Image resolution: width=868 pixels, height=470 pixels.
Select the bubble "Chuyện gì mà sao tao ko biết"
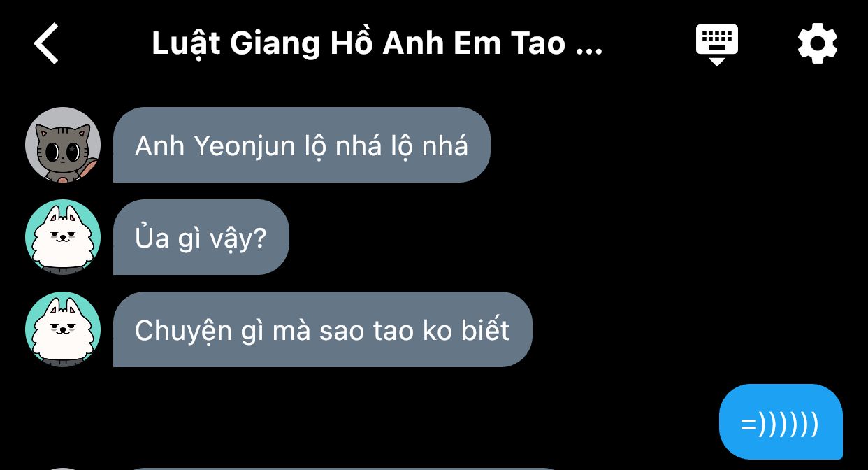[x=323, y=329]
